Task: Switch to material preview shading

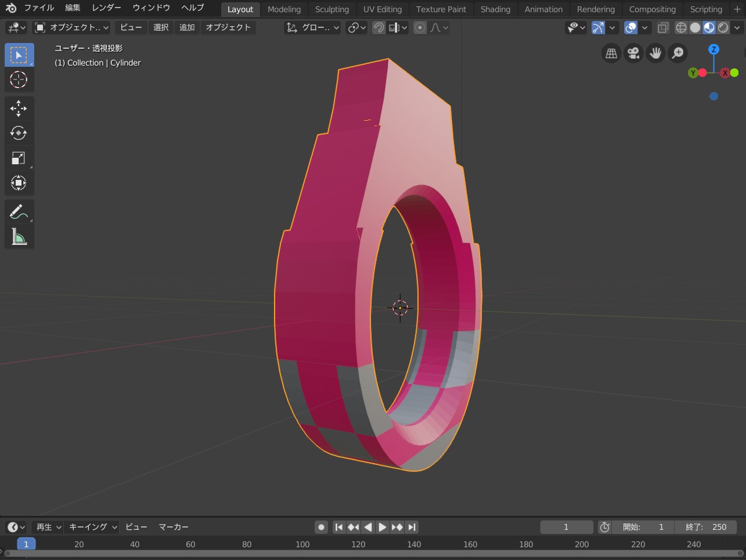Action: (x=709, y=27)
